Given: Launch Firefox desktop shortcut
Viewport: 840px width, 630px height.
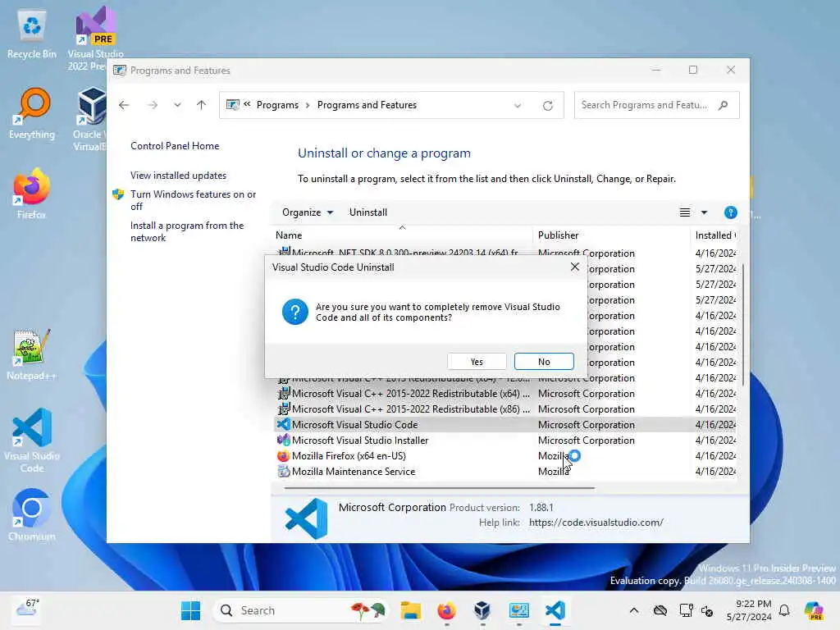Looking at the screenshot, I should [x=32, y=194].
